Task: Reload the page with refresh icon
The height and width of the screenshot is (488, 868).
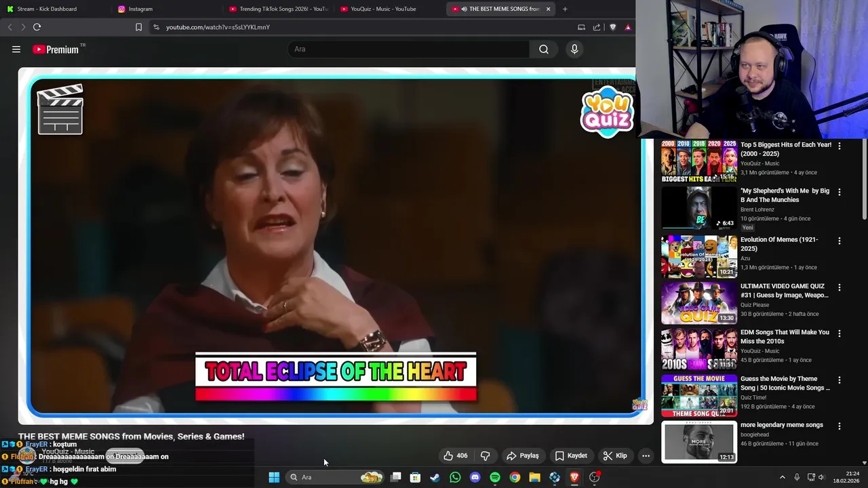Action: pyautogui.click(x=37, y=27)
